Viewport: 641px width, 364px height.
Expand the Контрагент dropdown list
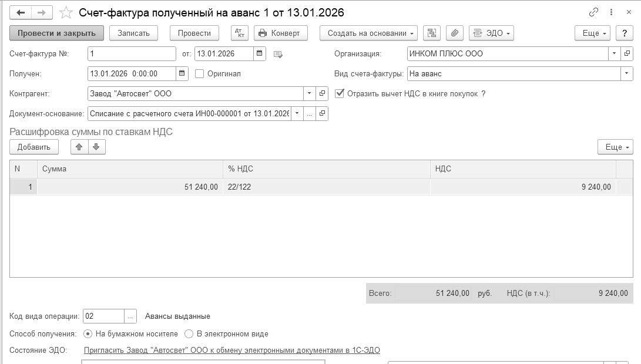pyautogui.click(x=310, y=93)
